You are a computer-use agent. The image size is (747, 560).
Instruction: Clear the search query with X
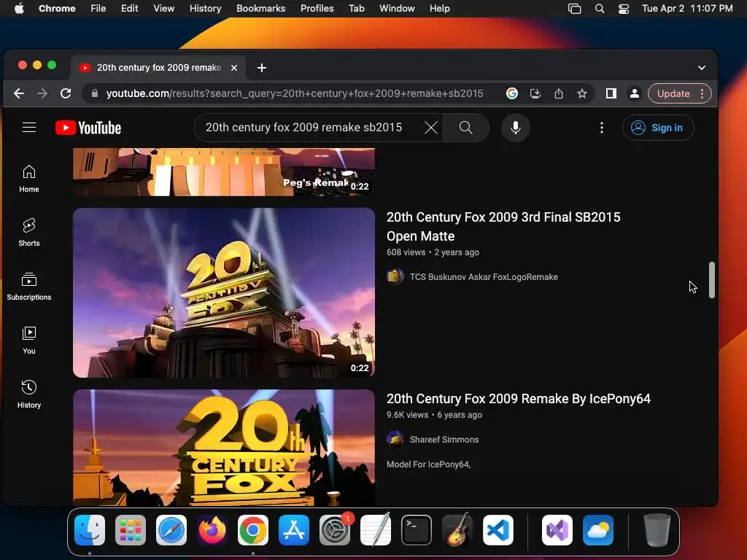(x=430, y=128)
